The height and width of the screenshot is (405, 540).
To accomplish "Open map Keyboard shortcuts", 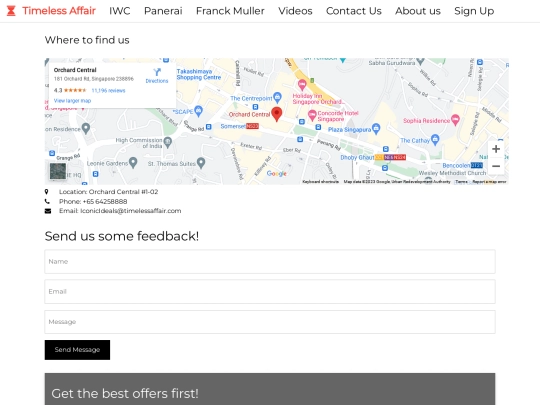I will 320,181.
